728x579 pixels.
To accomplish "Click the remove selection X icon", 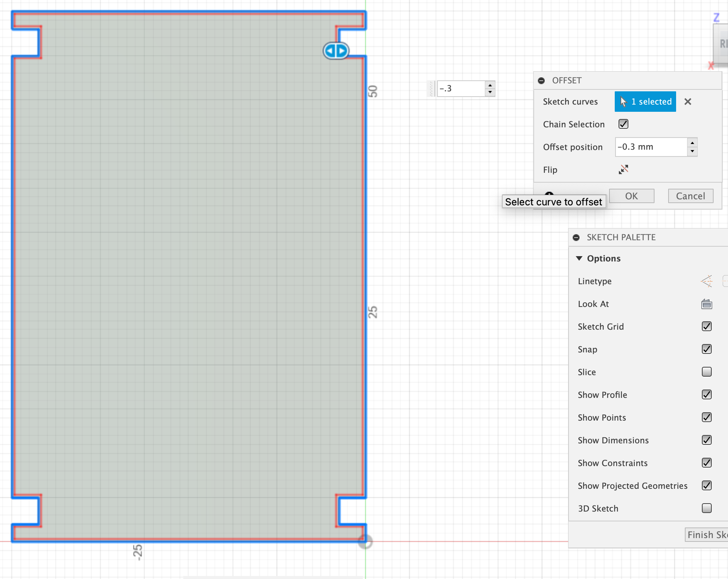I will (687, 102).
